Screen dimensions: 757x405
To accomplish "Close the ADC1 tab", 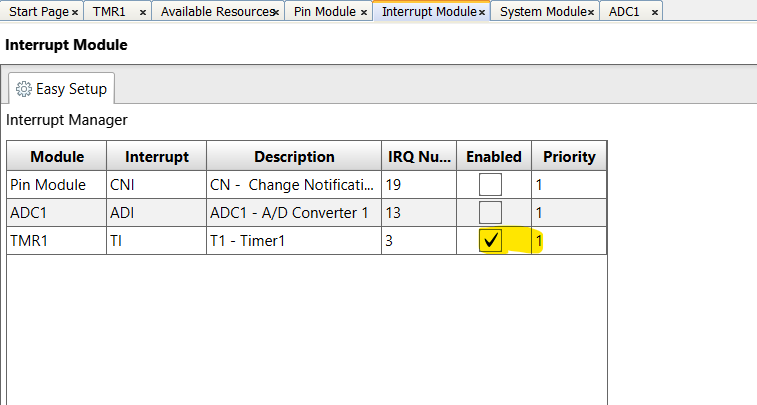I will (654, 12).
